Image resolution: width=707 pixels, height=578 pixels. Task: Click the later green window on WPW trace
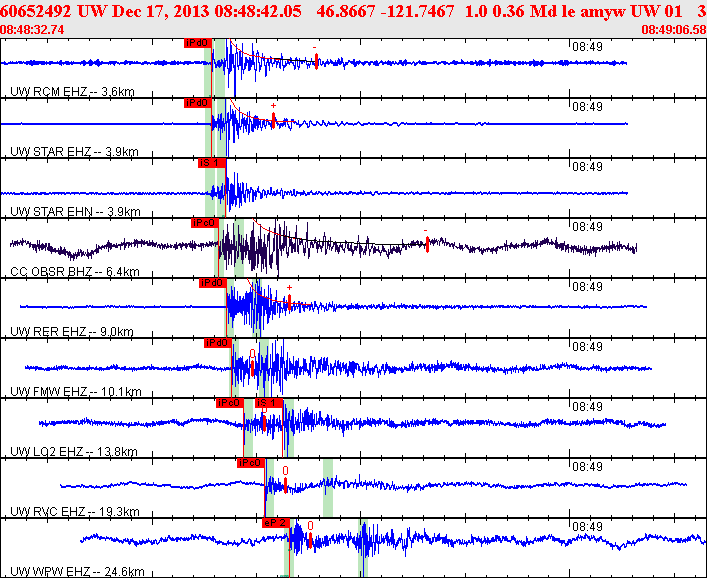point(363,548)
